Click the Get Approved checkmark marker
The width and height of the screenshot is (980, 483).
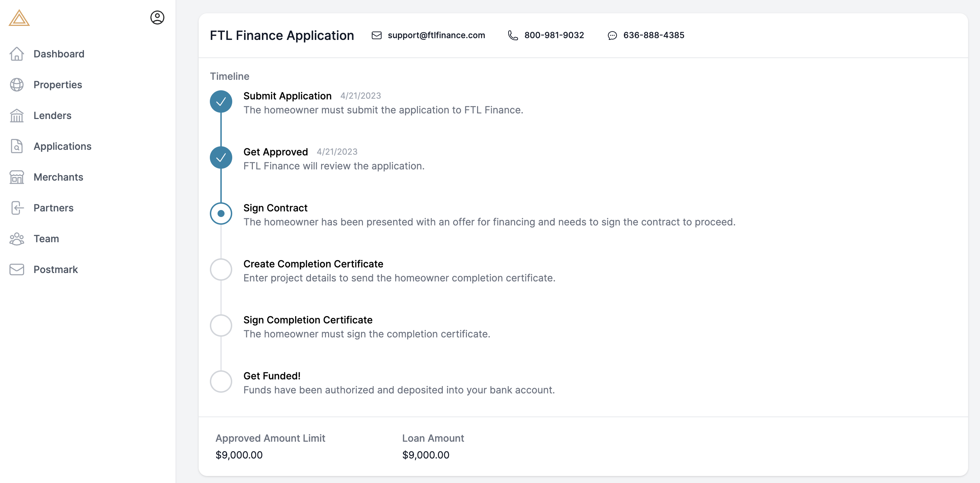[x=221, y=157]
